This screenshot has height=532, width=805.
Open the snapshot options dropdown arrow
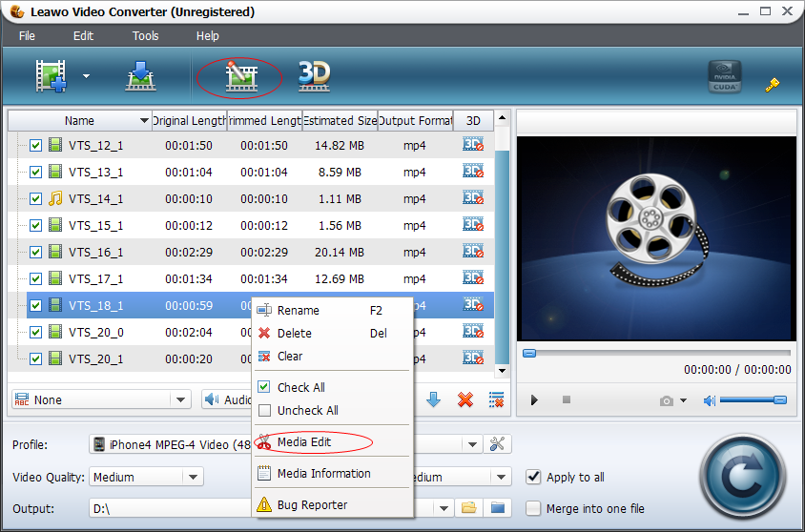[683, 400]
